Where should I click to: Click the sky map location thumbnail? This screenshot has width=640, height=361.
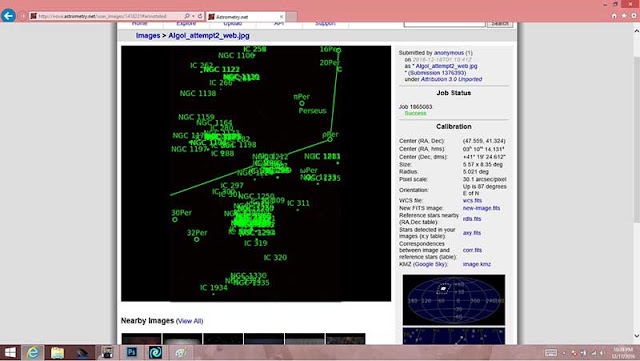click(453, 300)
